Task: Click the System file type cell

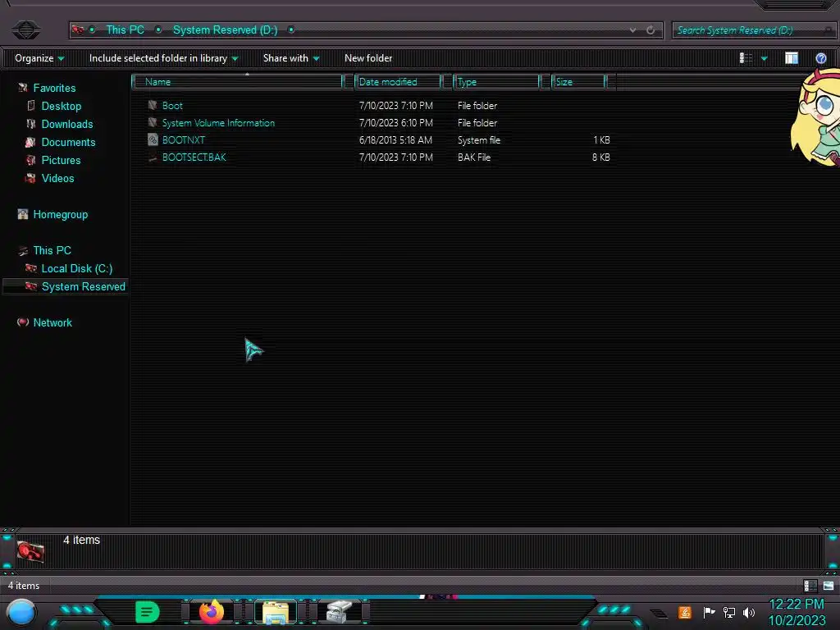Action: coord(479,139)
